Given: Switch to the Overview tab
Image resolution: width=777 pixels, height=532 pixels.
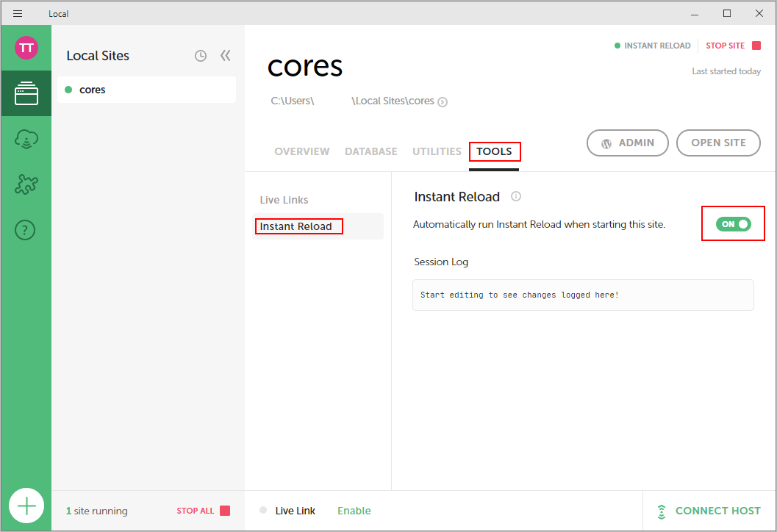Looking at the screenshot, I should (302, 151).
